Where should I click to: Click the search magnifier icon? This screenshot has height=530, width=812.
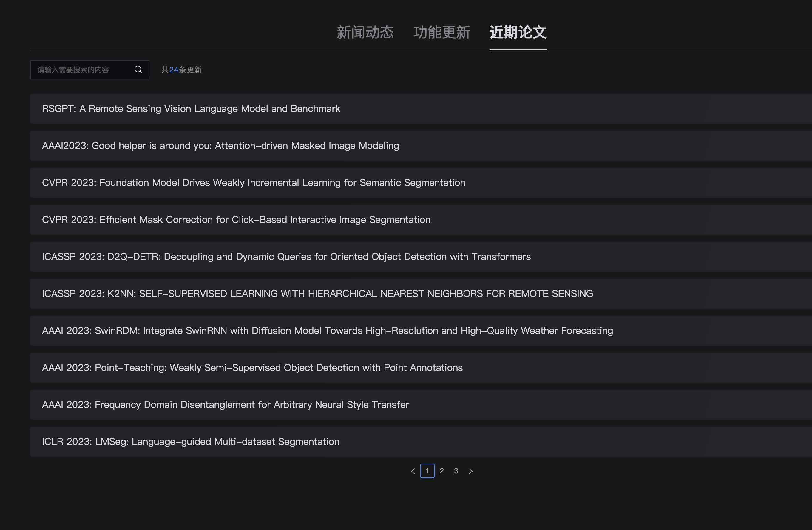pos(138,70)
